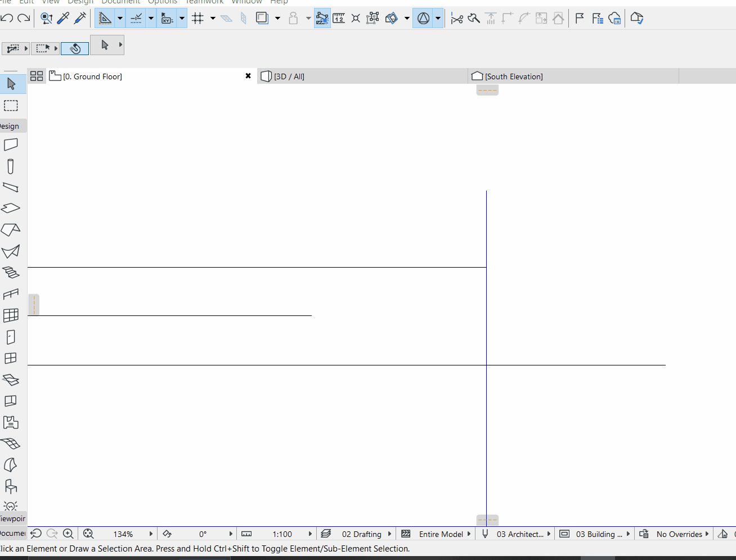Toggle the highlighted Suspend Groups button

pyautogui.click(x=322, y=18)
